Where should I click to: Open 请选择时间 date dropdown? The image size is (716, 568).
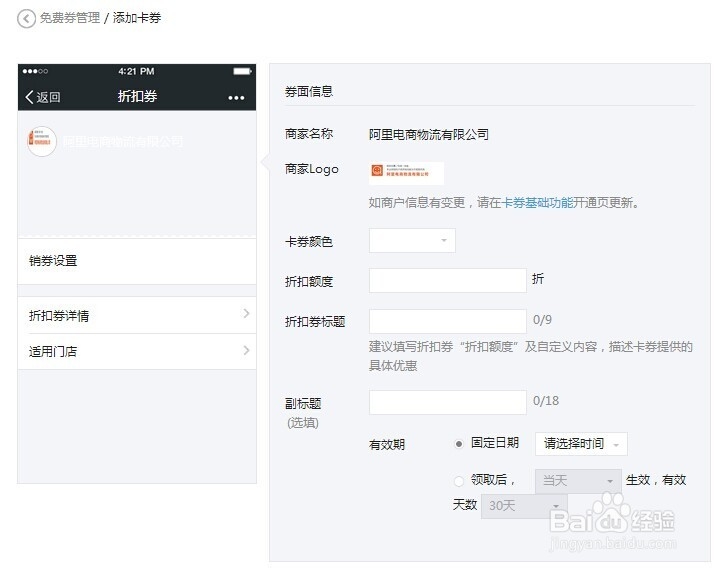(x=581, y=444)
